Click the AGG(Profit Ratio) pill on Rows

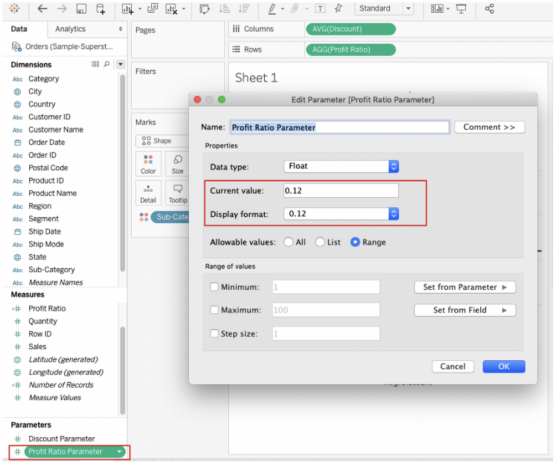[x=350, y=49]
